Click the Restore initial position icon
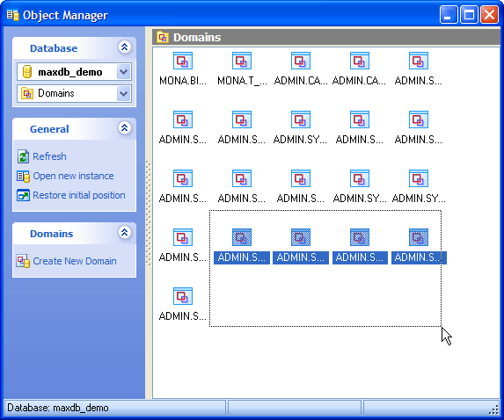Screen dimensions: 504x420 pos(23,196)
